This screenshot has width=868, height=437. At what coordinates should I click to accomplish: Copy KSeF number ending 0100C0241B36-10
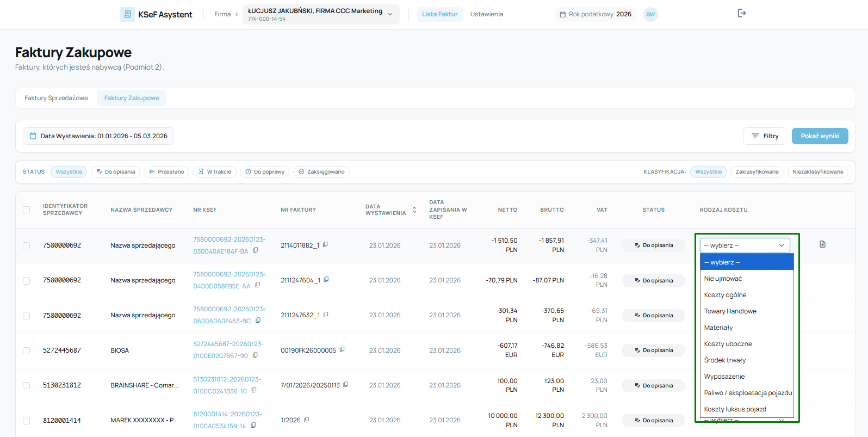254,390
